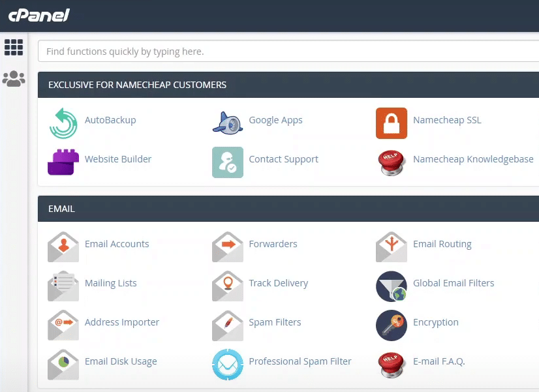Open the AutoBackup icon
This screenshot has width=539, height=392.
tap(63, 123)
